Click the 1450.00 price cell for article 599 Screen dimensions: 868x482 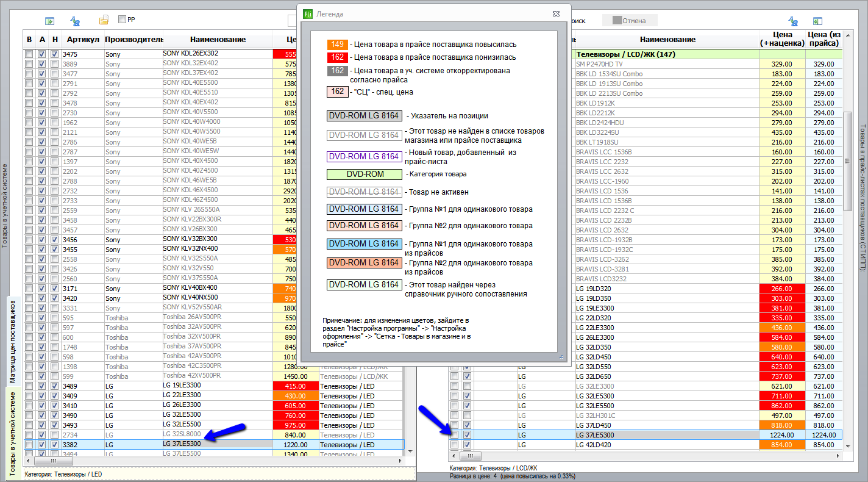point(296,376)
